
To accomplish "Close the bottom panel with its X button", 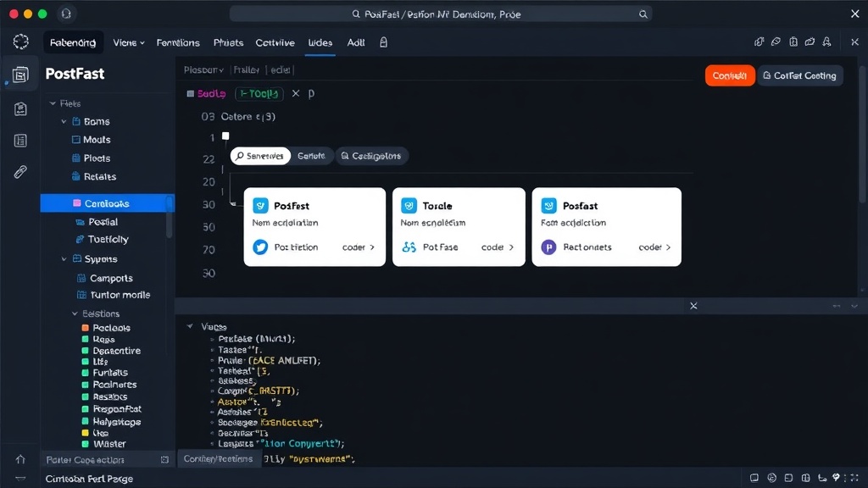I will point(693,306).
